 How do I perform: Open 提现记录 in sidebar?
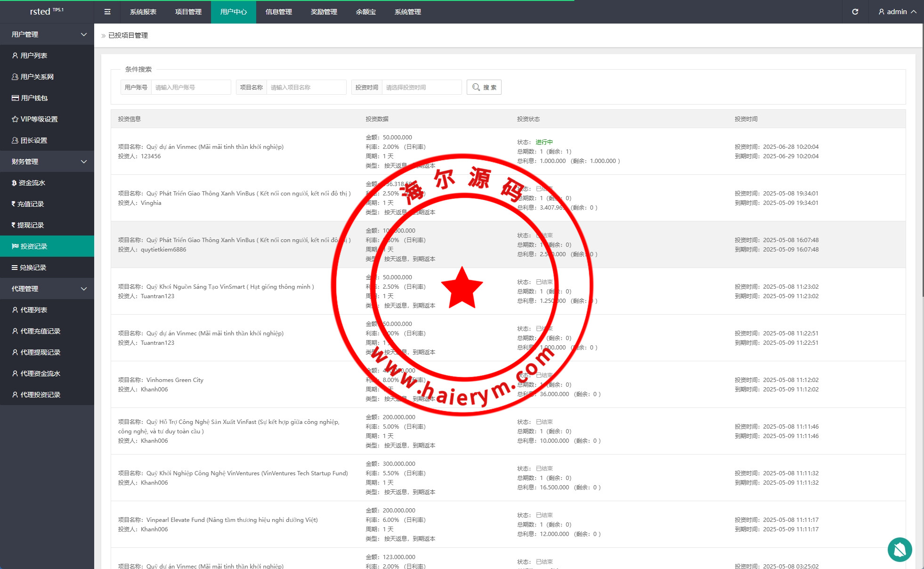tap(47, 225)
